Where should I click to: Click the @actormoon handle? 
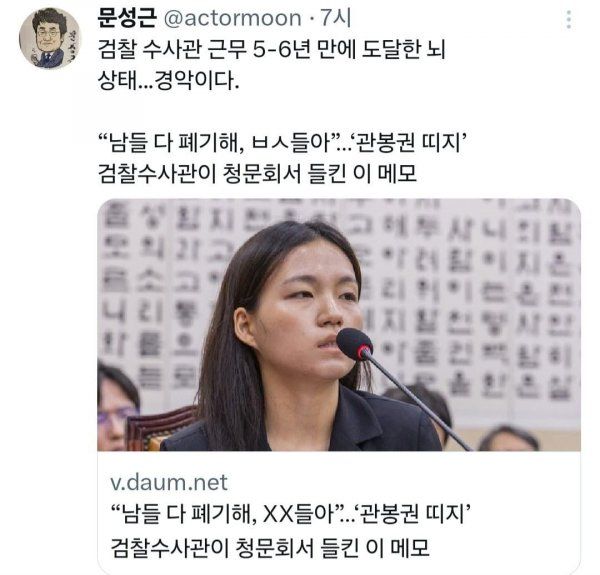[233, 19]
